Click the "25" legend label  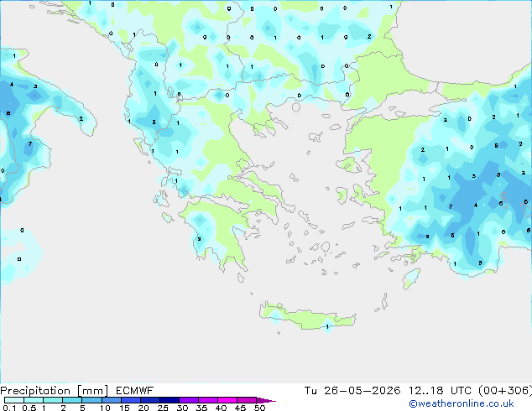pos(163,408)
